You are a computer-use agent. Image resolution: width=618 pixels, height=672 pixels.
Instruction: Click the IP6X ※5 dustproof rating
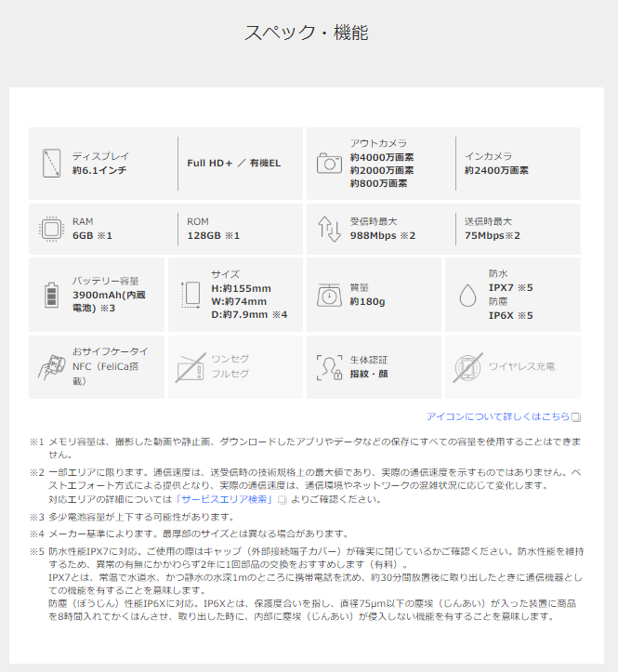click(511, 315)
